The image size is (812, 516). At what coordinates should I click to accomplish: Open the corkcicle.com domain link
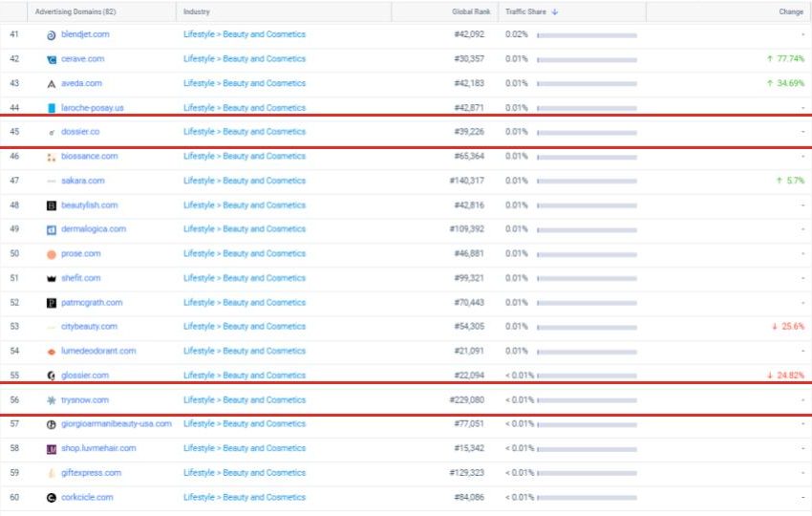pos(87,497)
